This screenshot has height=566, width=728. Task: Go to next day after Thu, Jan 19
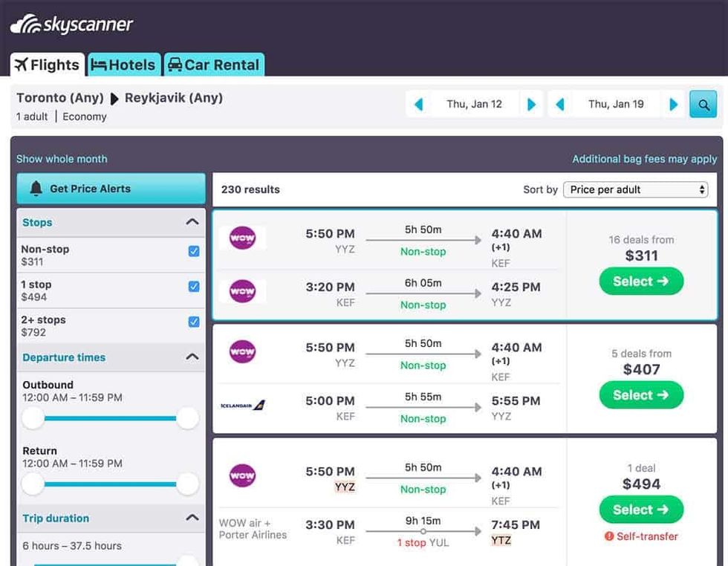674,104
